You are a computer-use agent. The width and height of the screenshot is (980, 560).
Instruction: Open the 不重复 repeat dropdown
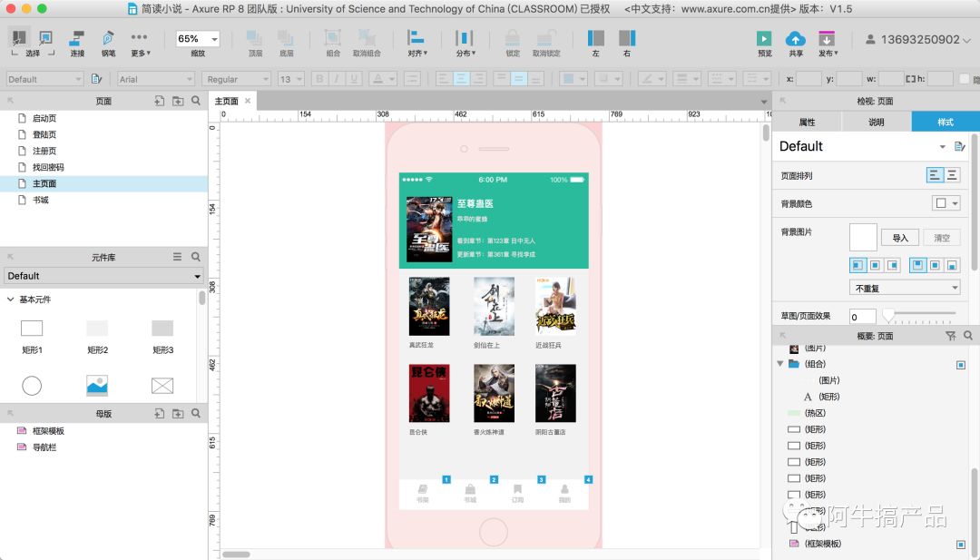tap(905, 288)
